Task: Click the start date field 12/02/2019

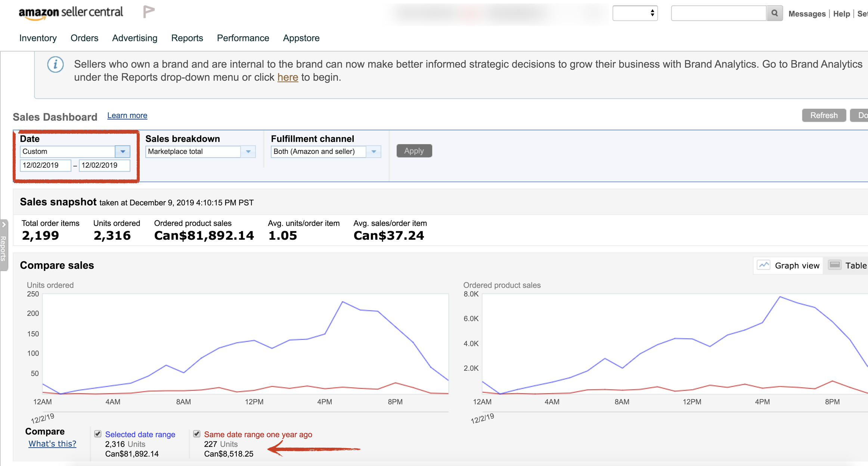Action: (45, 165)
